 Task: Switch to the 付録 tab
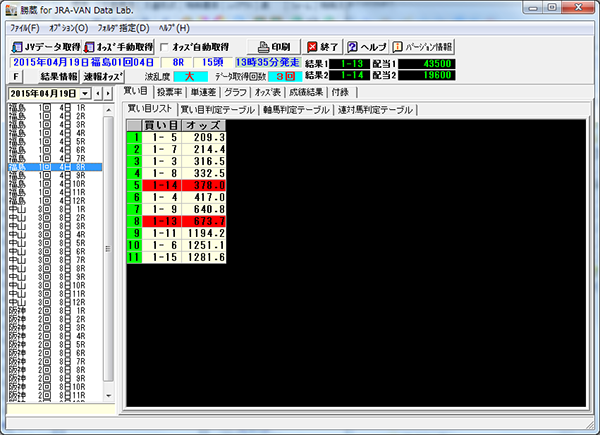[x=341, y=92]
